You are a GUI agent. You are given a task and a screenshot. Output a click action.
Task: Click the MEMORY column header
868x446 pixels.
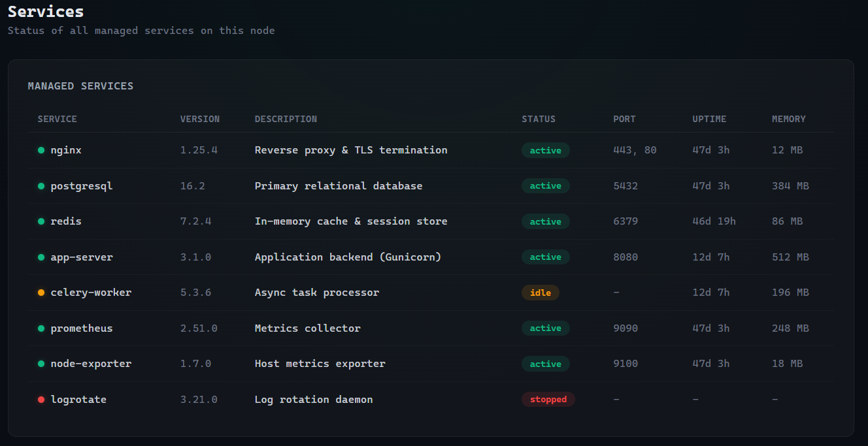point(789,119)
